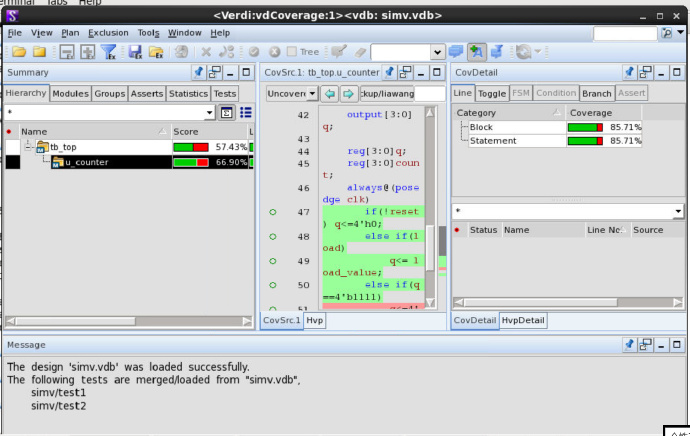The width and height of the screenshot is (690, 436).
Task: Go to next uncovered item arrow
Action: [348, 94]
